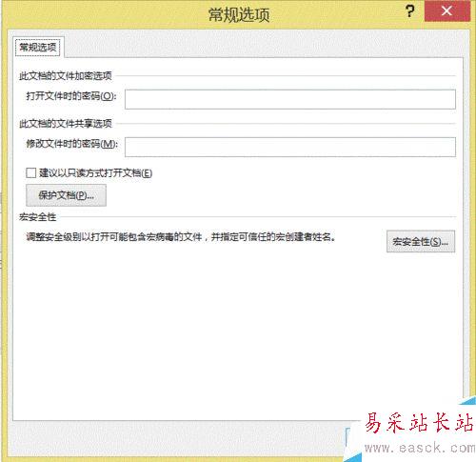Screen dimensions: 476x462
Task: Click the 打开文件时的密码(O) label
Action: pyautogui.click(x=71, y=96)
